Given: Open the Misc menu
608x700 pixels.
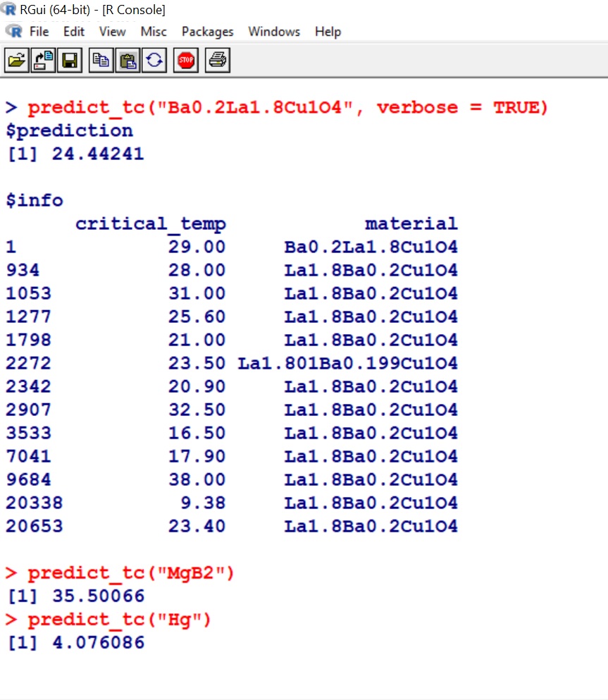Looking at the screenshot, I should pos(154,32).
